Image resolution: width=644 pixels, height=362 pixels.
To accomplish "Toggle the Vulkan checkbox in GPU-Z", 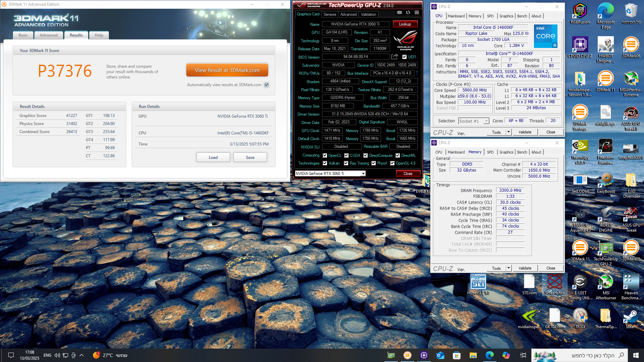I will 325,163.
